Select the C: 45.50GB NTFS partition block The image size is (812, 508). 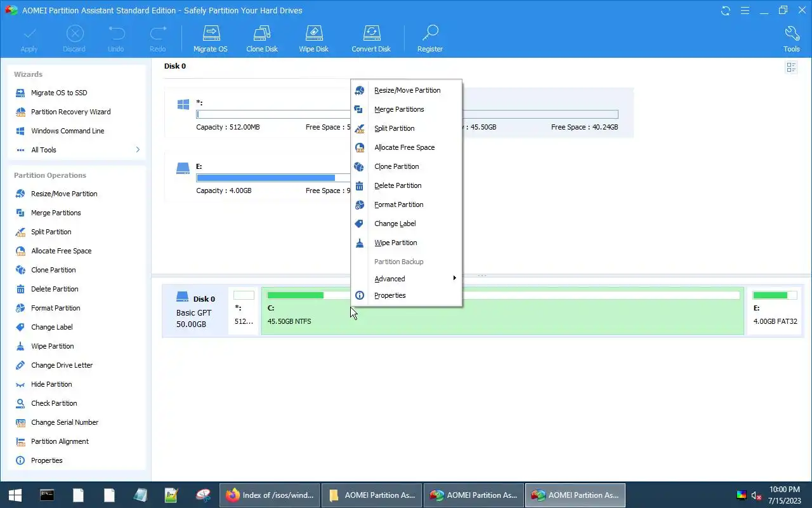pyautogui.click(x=502, y=311)
